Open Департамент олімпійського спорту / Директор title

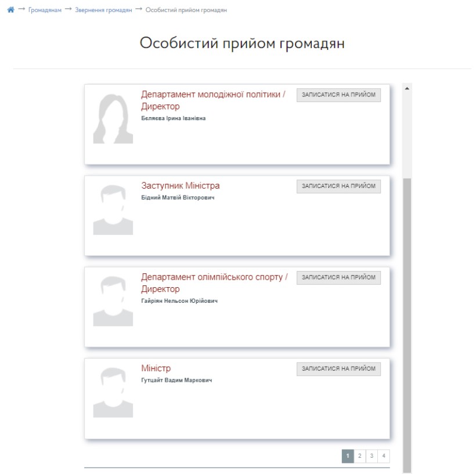(x=214, y=283)
